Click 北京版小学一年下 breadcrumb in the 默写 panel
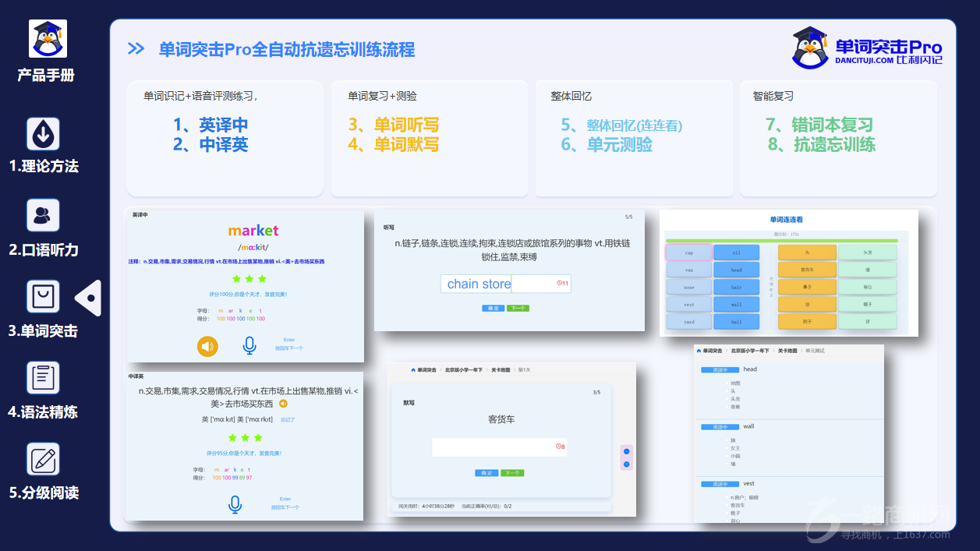The height and width of the screenshot is (551, 980). pos(464,370)
